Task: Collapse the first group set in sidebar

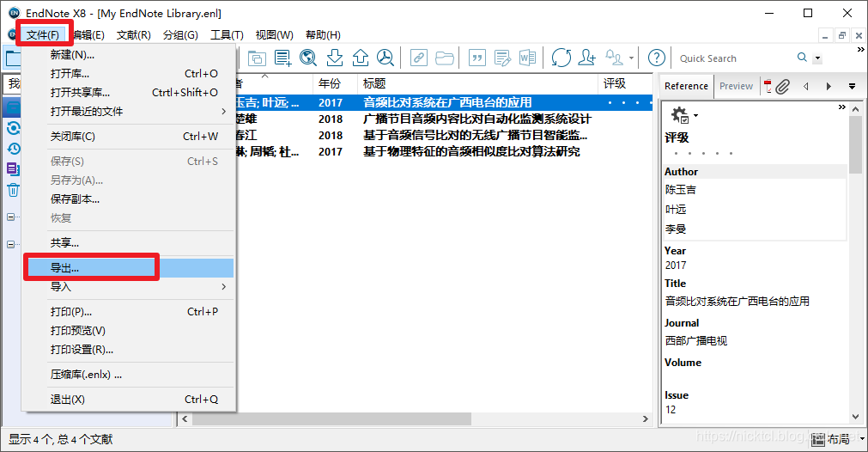Action: [10, 217]
